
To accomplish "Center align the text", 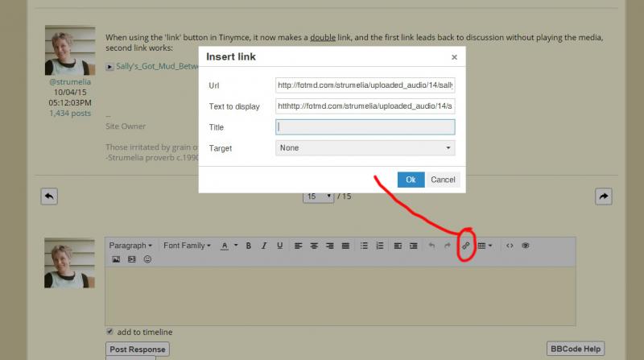I will (314, 246).
